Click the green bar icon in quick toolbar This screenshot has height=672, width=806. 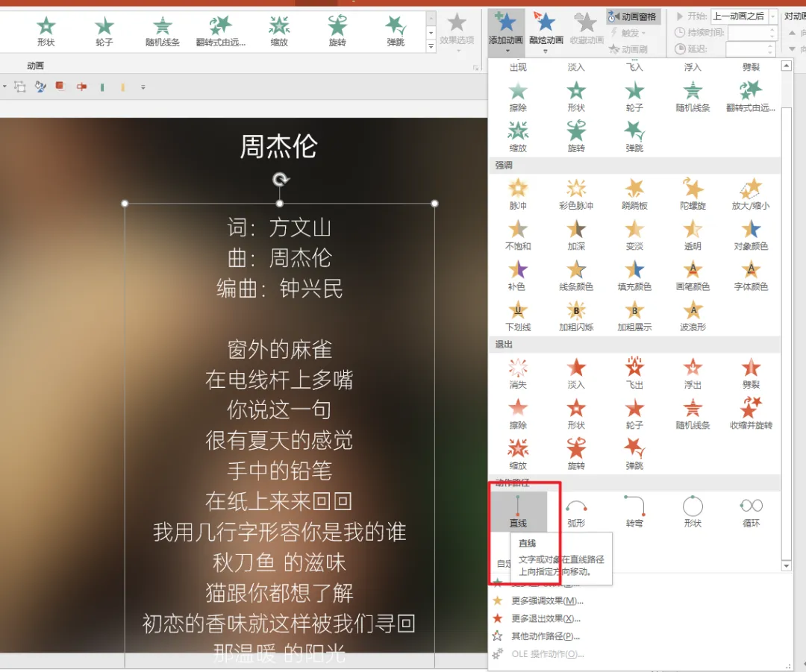pyautogui.click(x=102, y=87)
